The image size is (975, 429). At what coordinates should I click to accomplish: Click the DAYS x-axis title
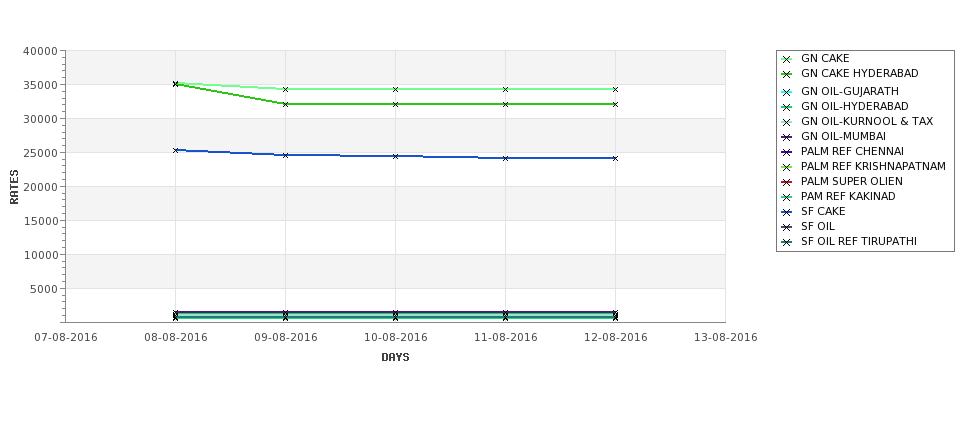pos(395,358)
